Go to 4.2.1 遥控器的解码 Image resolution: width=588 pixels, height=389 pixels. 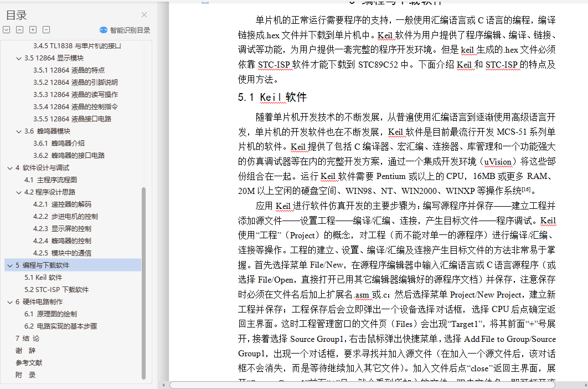pyautogui.click(x=62, y=204)
